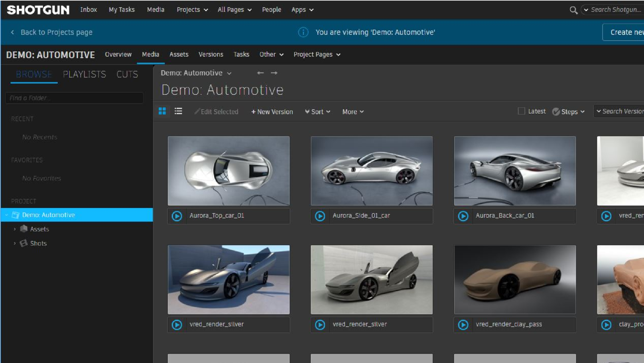
Task: Open the Demo: Automotive breadcrumb dropdown
Action: click(x=196, y=73)
